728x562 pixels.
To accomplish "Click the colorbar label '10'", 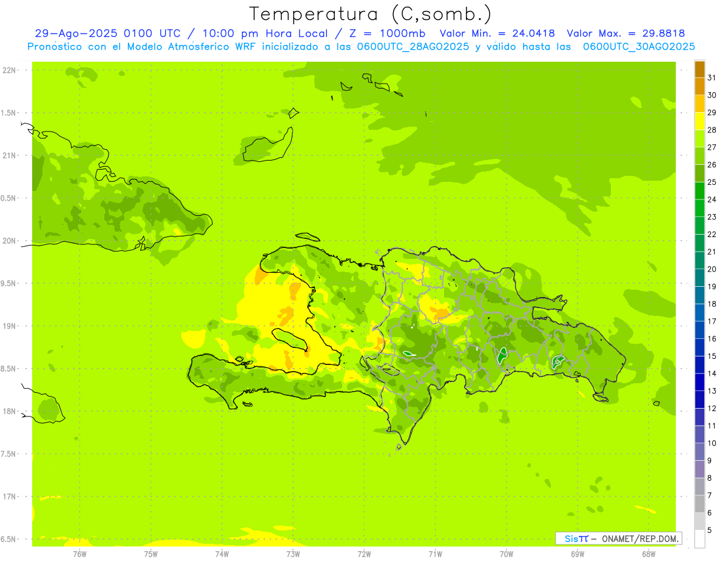I will point(712,443).
